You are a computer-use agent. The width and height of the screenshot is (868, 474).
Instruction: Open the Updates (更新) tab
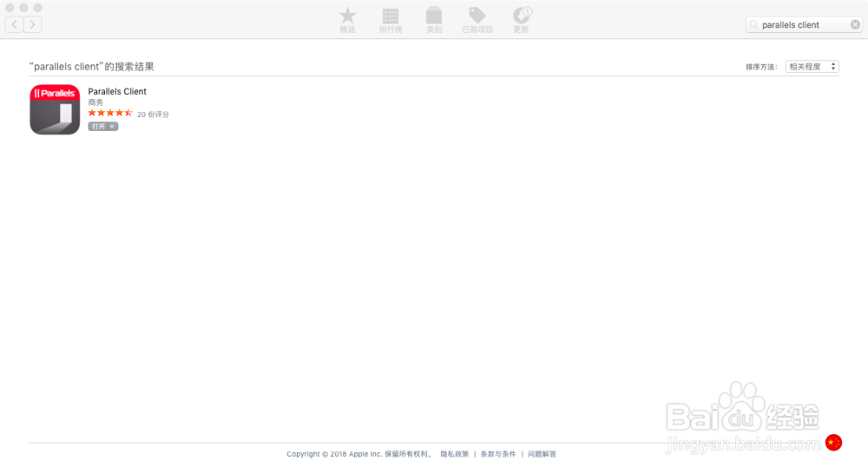click(x=522, y=20)
